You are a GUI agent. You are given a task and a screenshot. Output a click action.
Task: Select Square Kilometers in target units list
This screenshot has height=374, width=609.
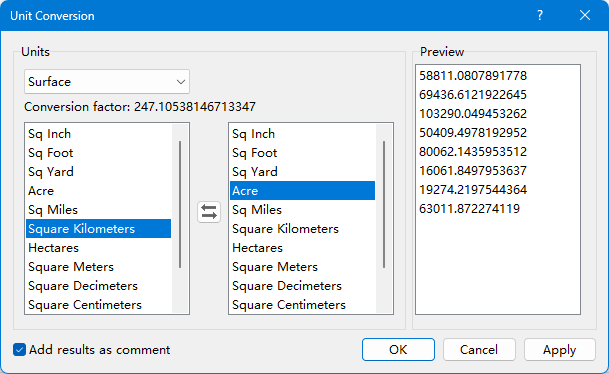coord(303,229)
